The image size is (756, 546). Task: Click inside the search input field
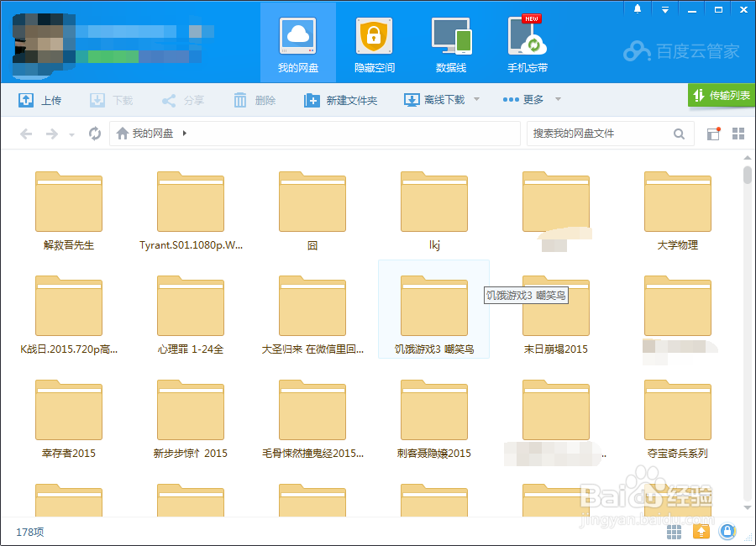click(605, 133)
